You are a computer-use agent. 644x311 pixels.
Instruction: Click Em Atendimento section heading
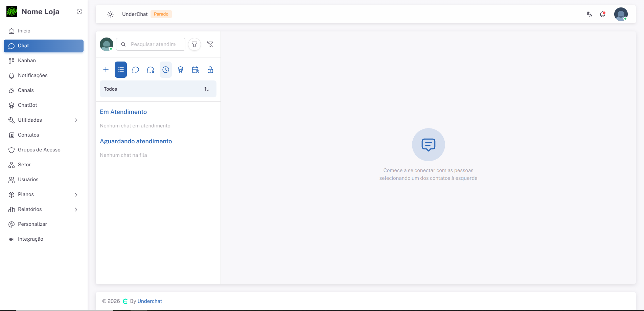(x=123, y=112)
